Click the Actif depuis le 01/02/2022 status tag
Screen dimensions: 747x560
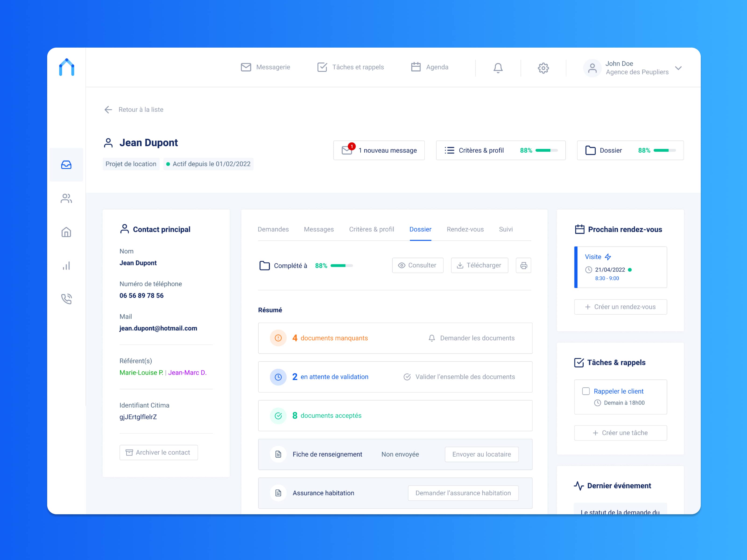208,164
